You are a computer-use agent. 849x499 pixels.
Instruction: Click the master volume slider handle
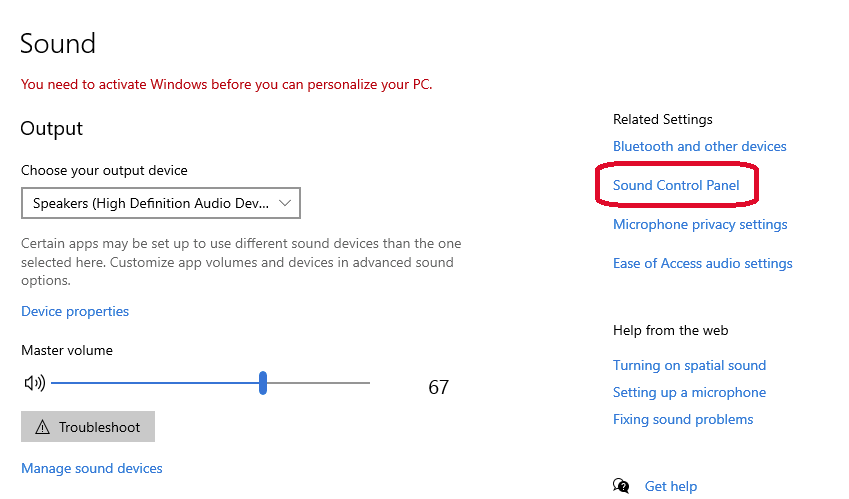pyautogui.click(x=263, y=383)
